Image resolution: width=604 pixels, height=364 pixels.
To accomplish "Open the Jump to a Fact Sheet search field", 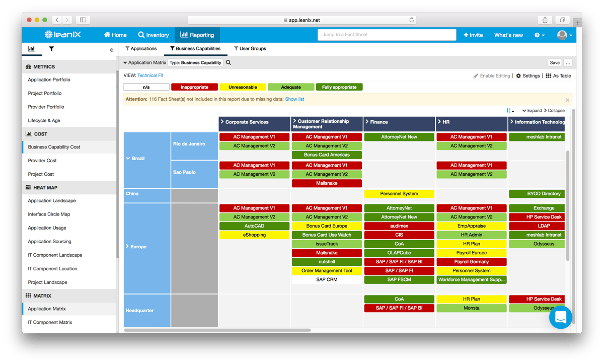I will [386, 35].
